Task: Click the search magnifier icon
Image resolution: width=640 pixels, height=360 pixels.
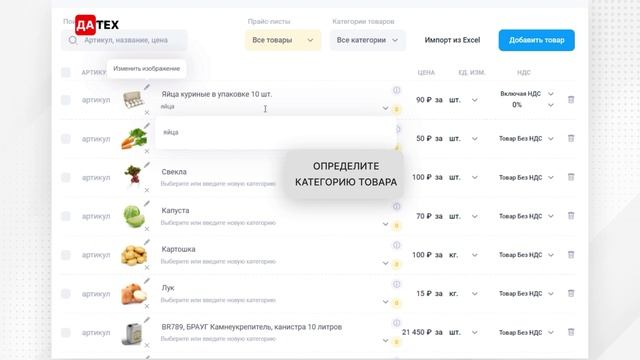Action: (73, 40)
